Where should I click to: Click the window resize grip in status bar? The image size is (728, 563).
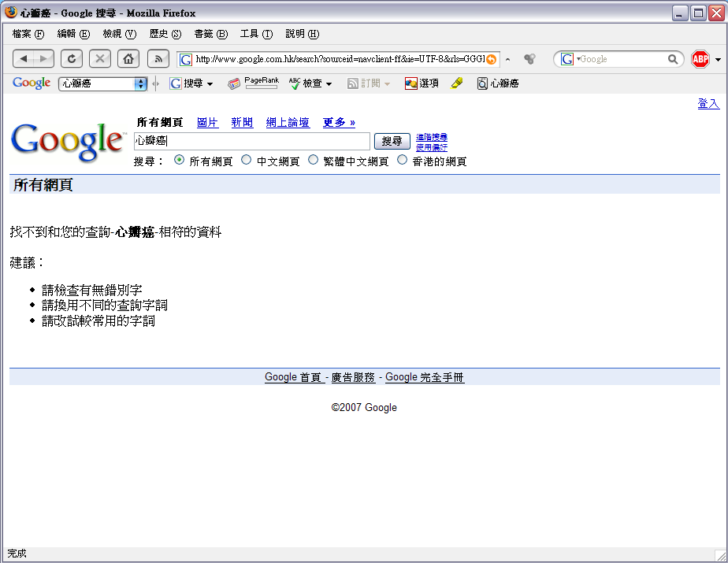[721, 555]
